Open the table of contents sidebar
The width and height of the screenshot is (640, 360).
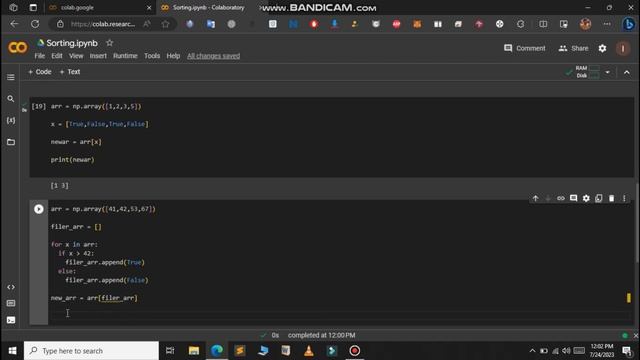click(11, 77)
